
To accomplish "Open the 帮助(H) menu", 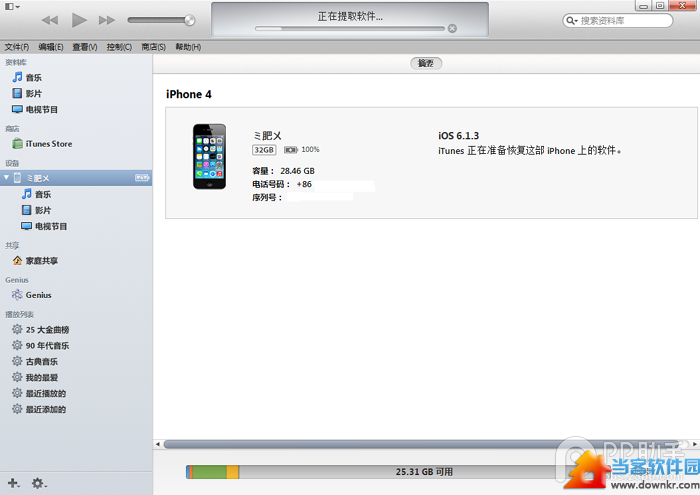I will (188, 47).
